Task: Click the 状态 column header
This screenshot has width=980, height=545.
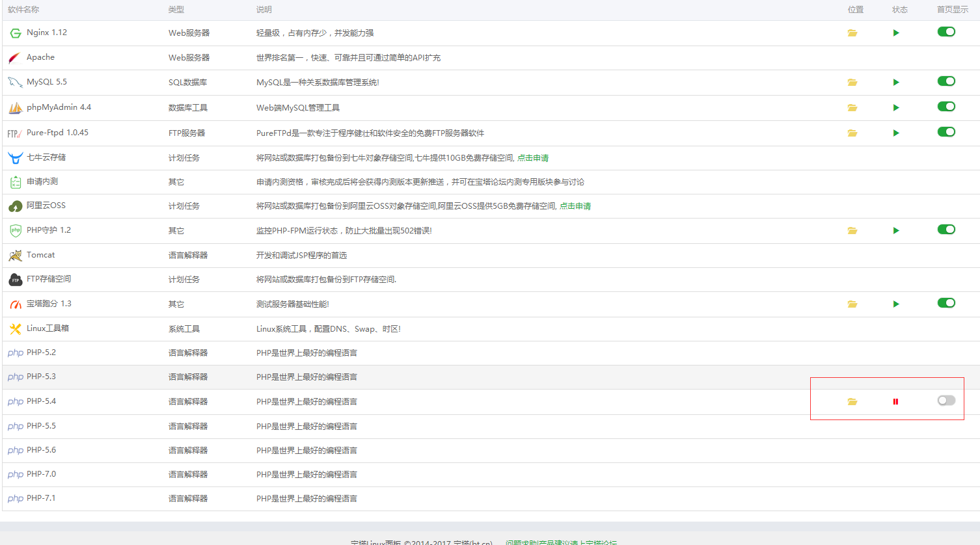Action: click(x=900, y=10)
